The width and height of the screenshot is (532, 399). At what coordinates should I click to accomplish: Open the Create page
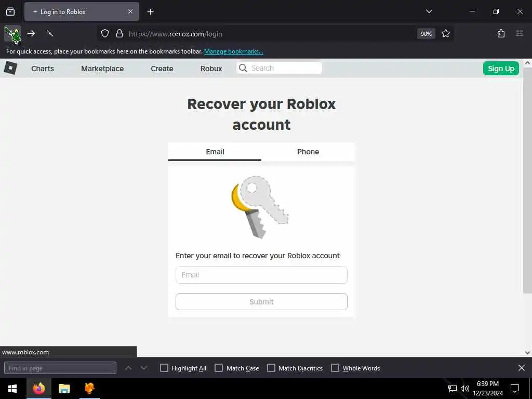(162, 69)
